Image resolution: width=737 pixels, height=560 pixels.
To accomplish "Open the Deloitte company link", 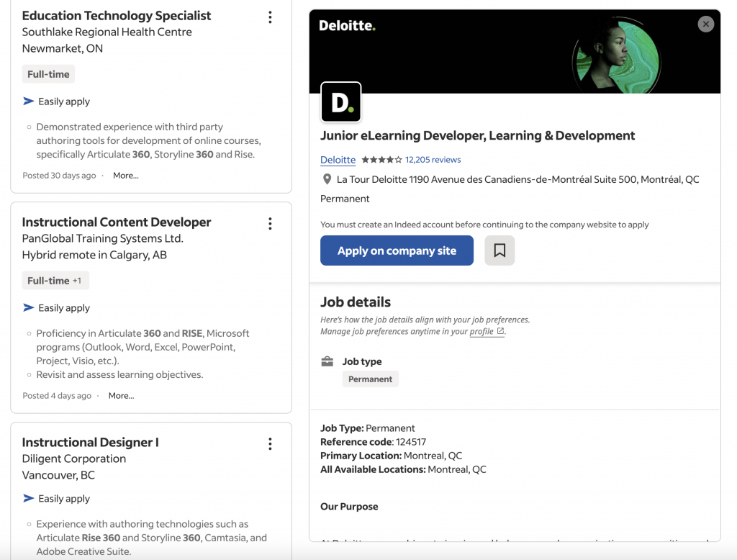I will coord(338,160).
